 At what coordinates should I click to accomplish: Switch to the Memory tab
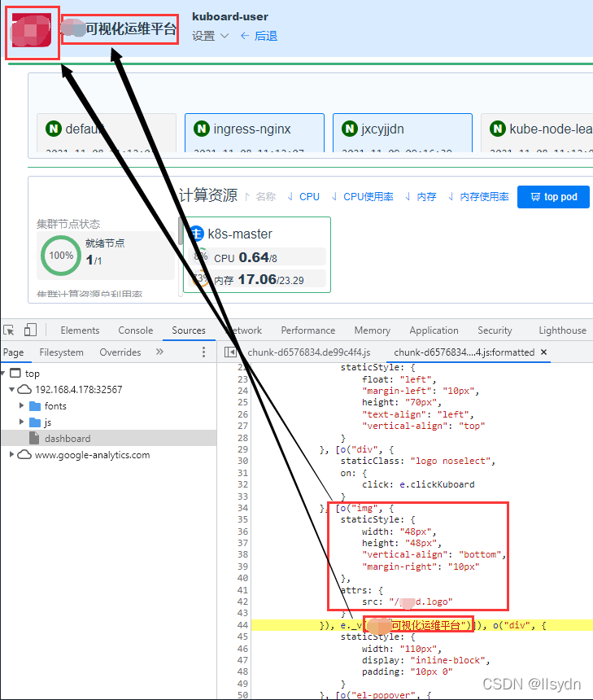point(372,330)
